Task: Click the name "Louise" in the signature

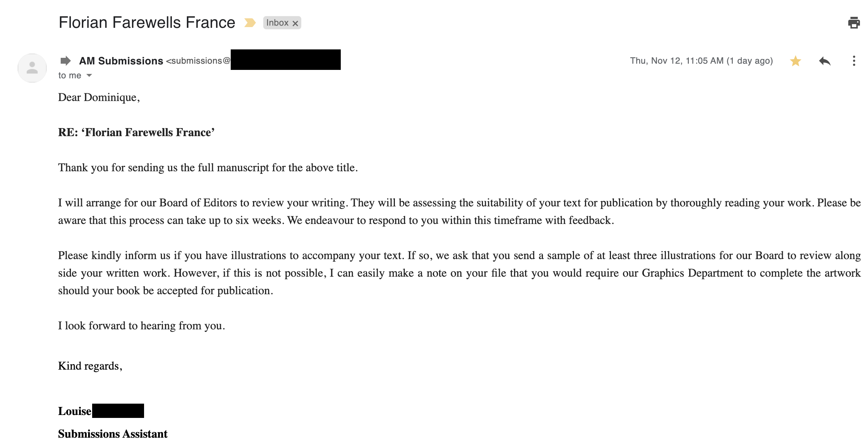Action: (75, 411)
